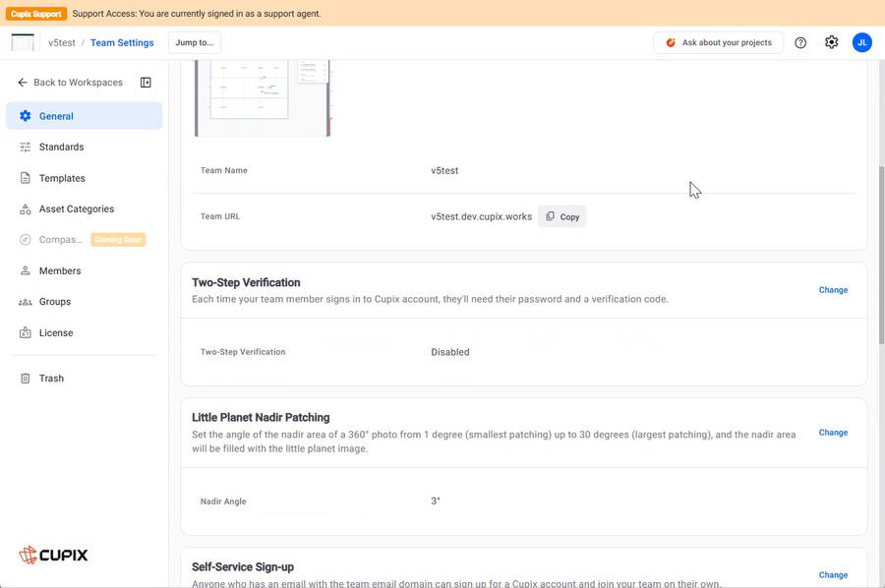Open the Jump to... dropdown

coord(195,42)
